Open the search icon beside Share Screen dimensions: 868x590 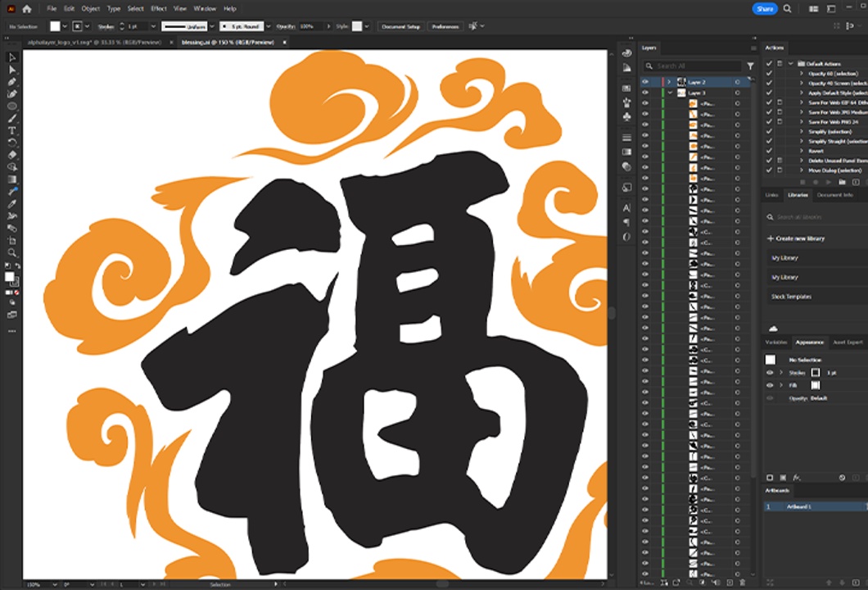pyautogui.click(x=787, y=9)
